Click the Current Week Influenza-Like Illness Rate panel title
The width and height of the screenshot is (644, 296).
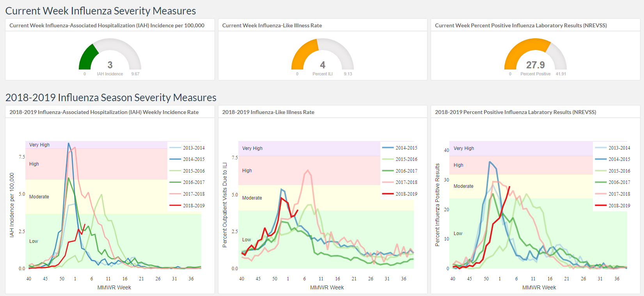tap(272, 25)
